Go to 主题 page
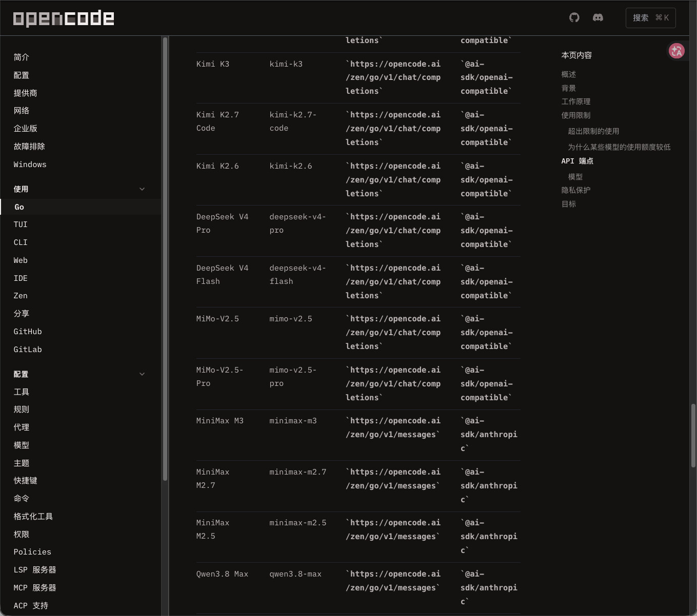The width and height of the screenshot is (697, 616). tap(22, 463)
